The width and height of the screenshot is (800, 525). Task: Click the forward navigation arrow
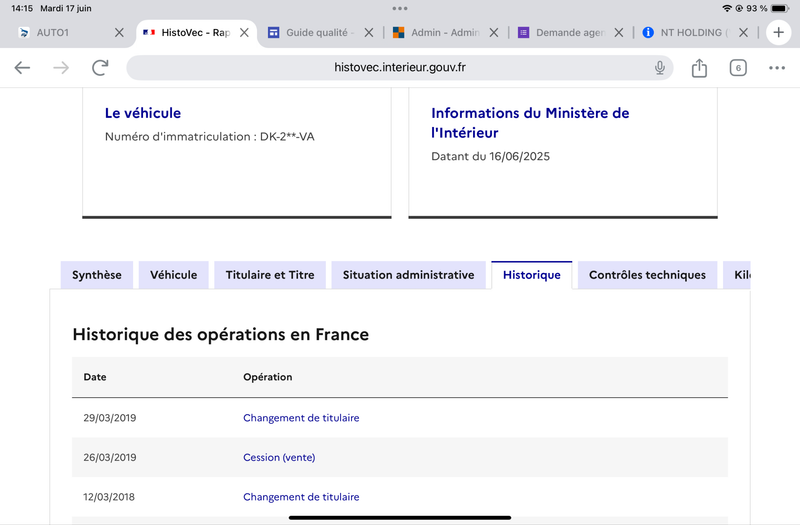click(x=61, y=67)
